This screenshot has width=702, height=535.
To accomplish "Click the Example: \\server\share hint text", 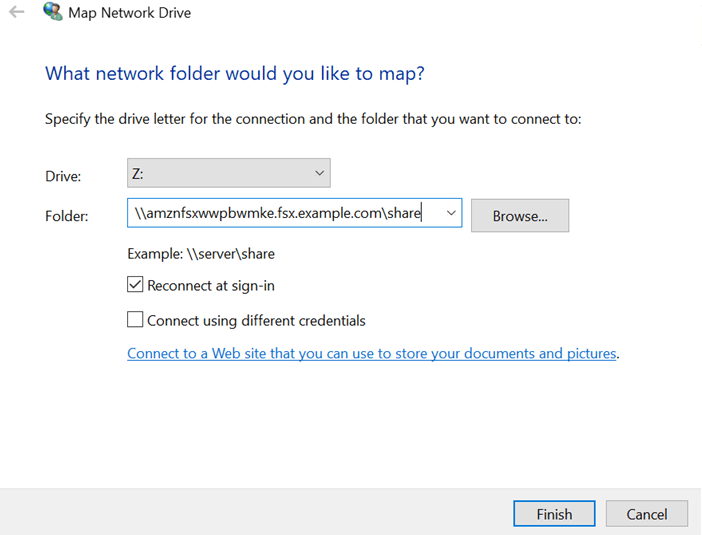I will (201, 254).
